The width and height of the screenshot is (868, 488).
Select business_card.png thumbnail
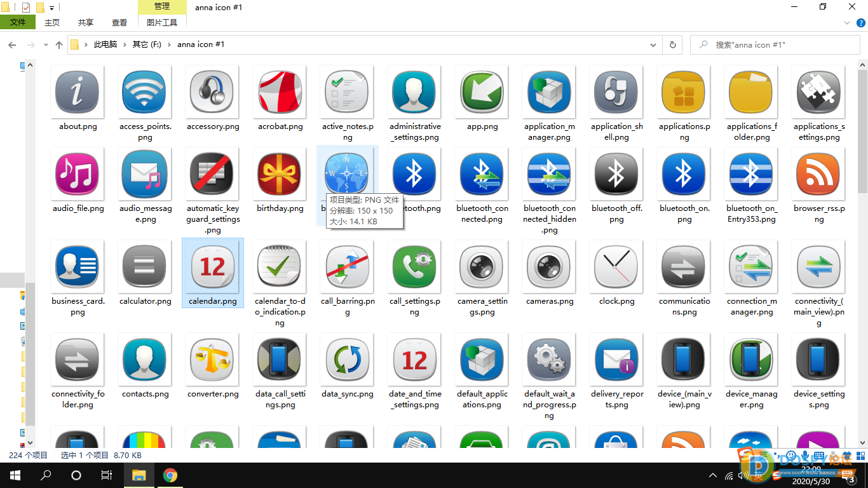tap(78, 267)
